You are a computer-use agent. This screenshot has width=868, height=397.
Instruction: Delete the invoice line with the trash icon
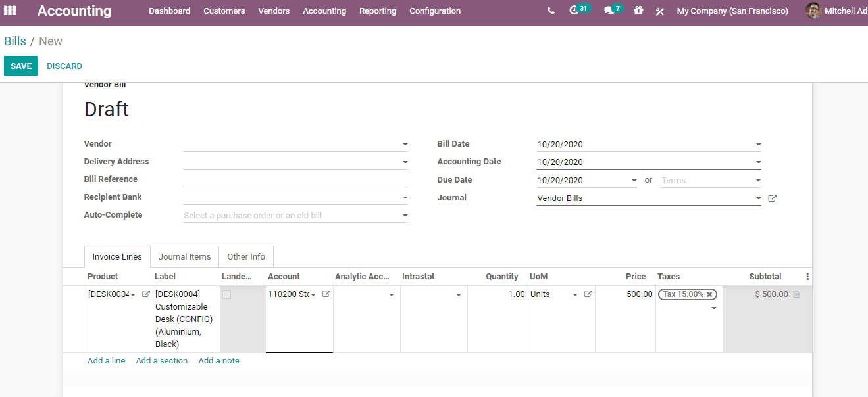[796, 294]
